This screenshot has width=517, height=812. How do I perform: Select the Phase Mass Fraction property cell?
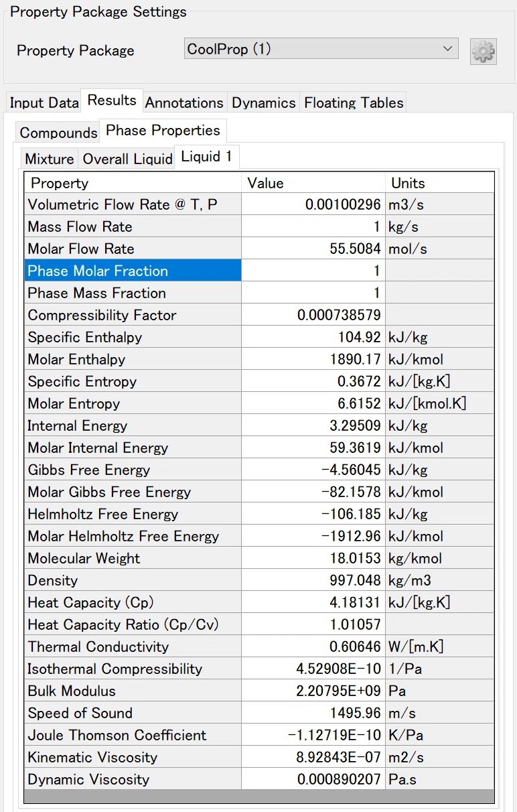[133, 293]
